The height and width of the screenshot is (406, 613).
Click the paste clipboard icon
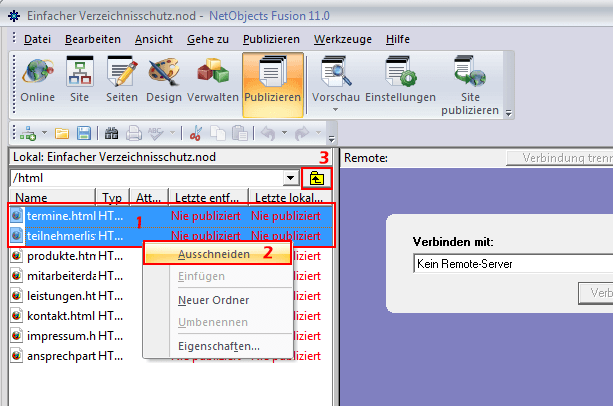tap(240, 134)
